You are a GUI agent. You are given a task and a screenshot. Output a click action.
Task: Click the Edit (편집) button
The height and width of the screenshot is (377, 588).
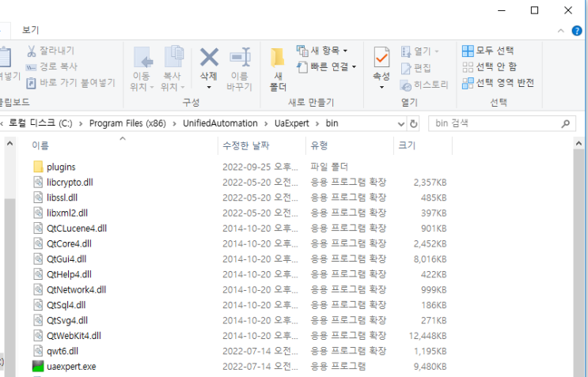coord(416,68)
